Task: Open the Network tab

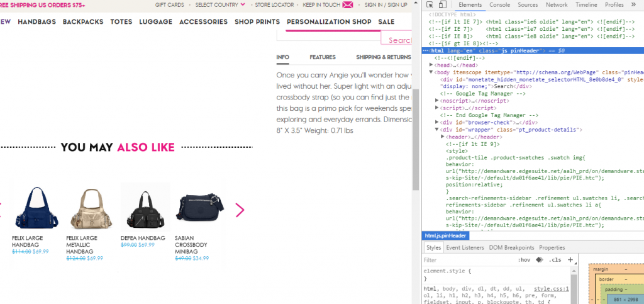Action: coord(556,5)
